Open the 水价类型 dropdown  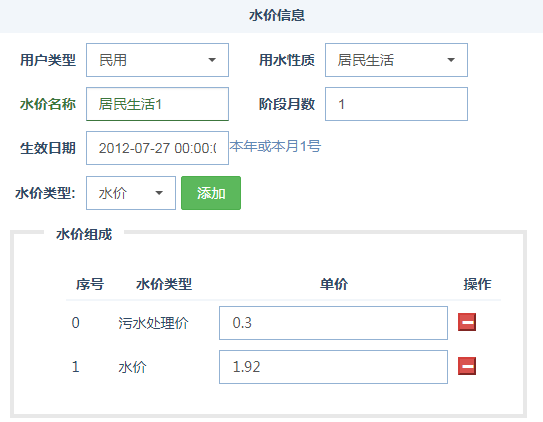[131, 193]
